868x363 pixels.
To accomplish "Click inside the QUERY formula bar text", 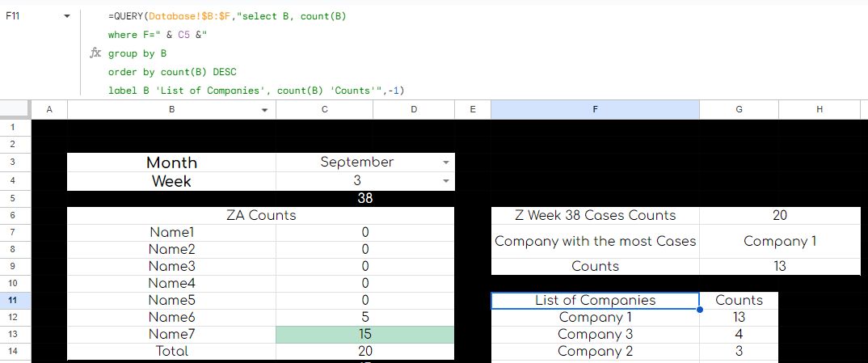I will [x=255, y=53].
